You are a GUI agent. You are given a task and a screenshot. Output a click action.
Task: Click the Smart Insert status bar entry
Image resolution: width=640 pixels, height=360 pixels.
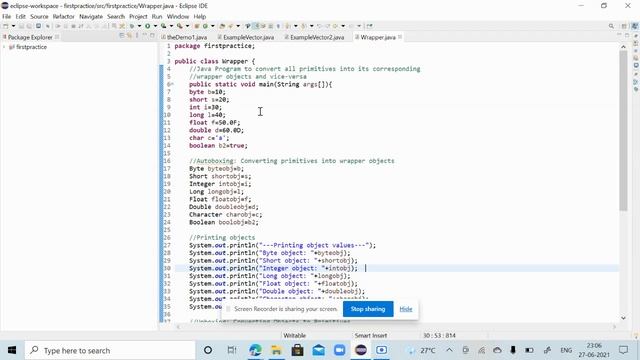tap(371, 336)
